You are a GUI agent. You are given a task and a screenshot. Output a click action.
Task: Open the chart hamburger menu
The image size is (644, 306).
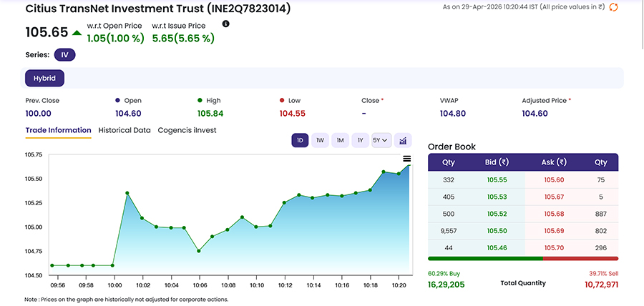click(x=406, y=159)
